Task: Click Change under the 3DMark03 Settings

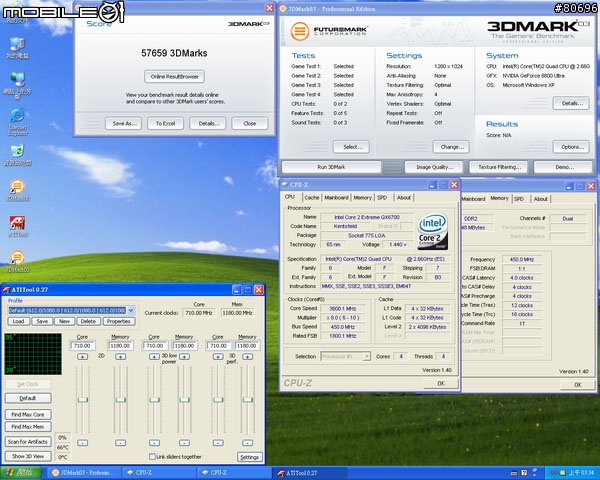Action: (x=451, y=147)
